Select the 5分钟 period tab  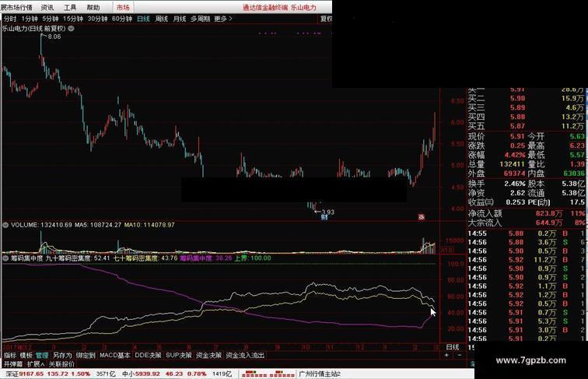(50, 19)
